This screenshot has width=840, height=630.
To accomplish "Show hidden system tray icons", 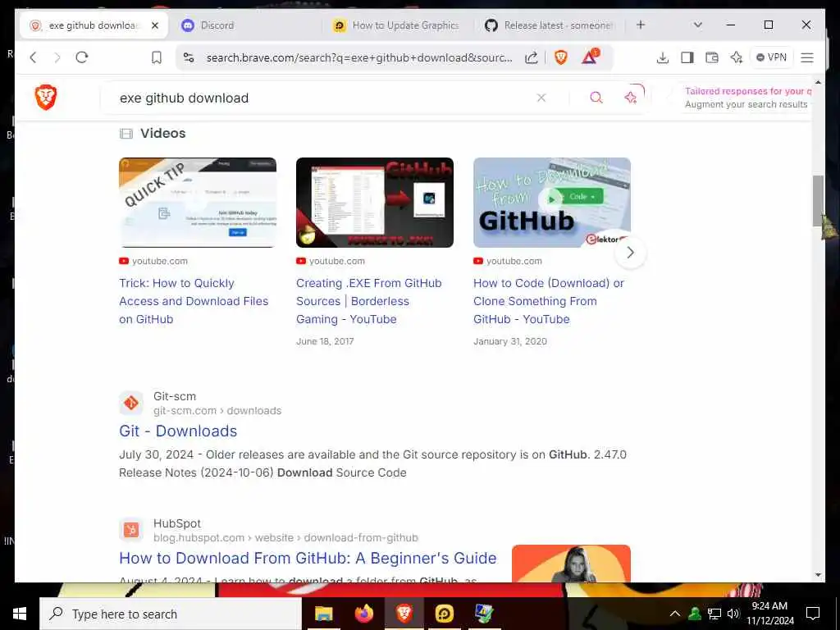I will click(x=675, y=614).
